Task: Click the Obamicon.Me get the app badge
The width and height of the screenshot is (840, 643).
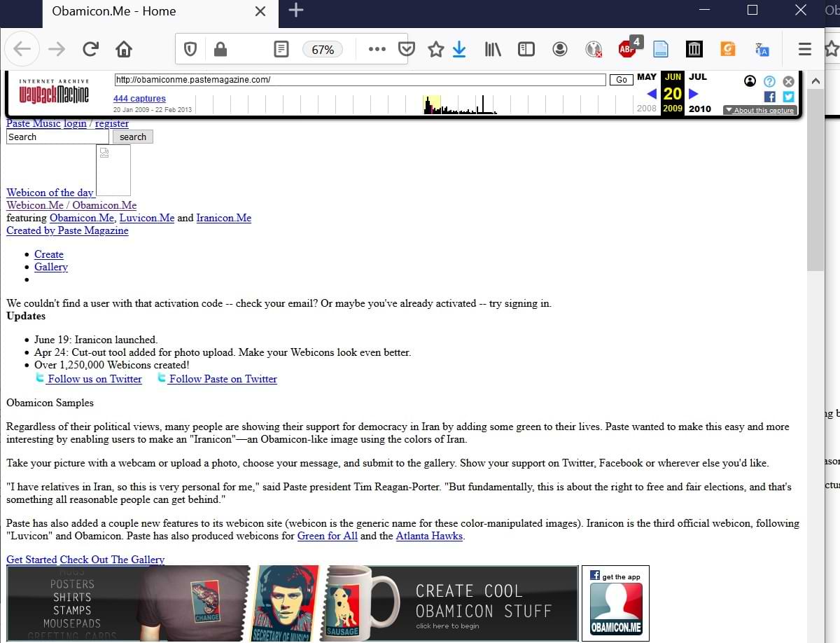Action: pyautogui.click(x=615, y=603)
